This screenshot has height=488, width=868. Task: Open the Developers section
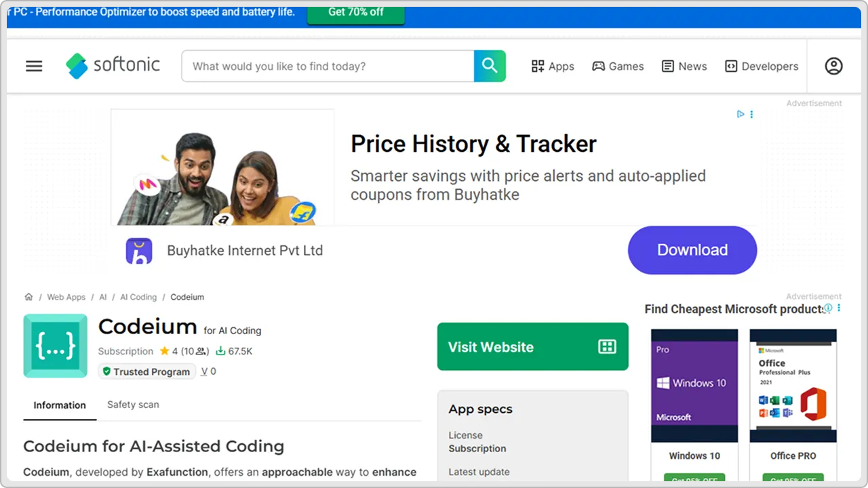[762, 66]
